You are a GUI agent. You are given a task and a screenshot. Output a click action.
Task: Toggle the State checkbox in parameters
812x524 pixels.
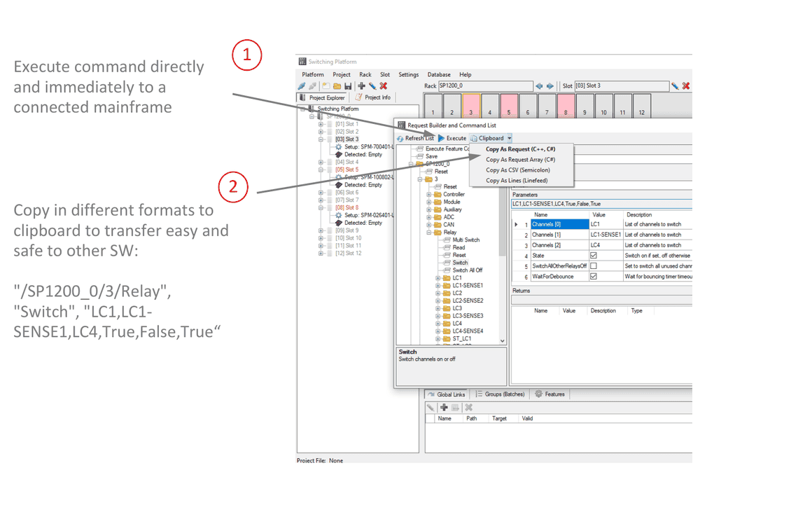click(594, 256)
